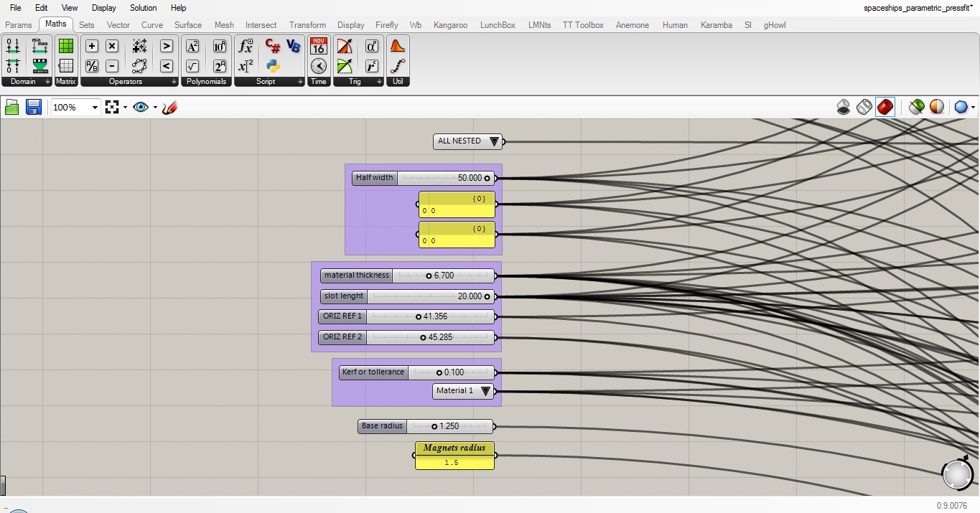Select the Python script component
Viewport: 980px width, 513px height.
pyautogui.click(x=273, y=66)
